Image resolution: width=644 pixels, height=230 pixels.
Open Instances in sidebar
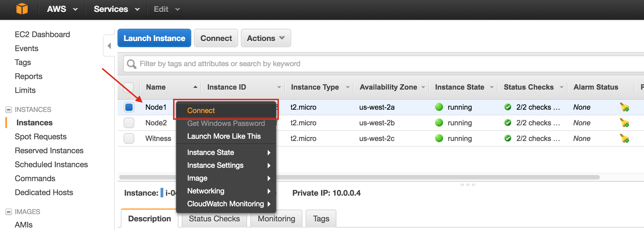(x=34, y=123)
